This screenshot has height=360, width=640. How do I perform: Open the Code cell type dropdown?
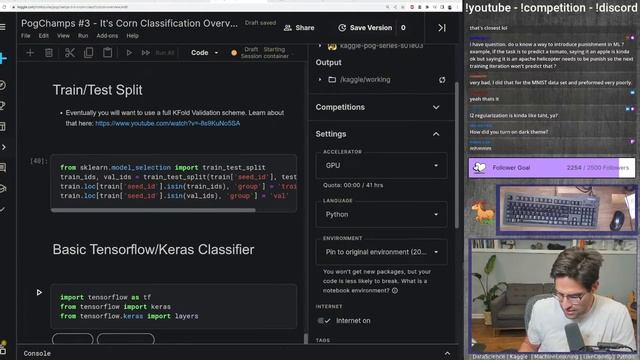(204, 53)
